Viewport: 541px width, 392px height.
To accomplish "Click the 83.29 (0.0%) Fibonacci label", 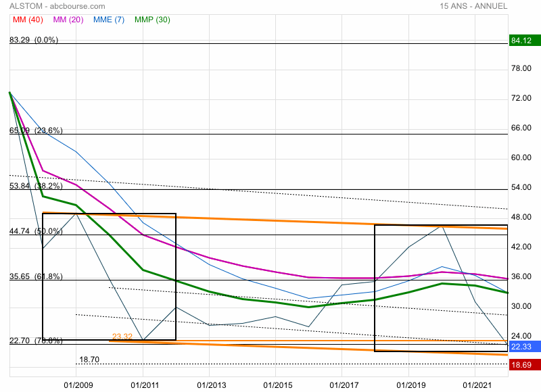I will pyautogui.click(x=33, y=40).
